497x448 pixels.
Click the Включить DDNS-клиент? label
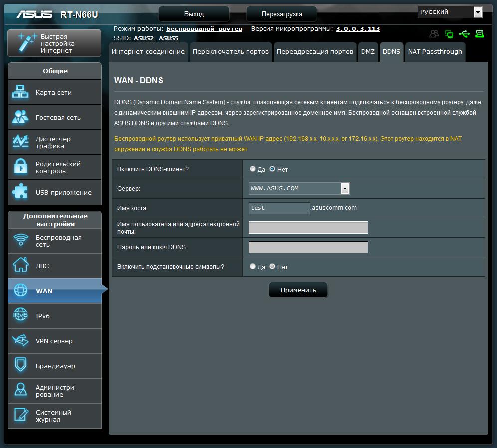coord(153,169)
